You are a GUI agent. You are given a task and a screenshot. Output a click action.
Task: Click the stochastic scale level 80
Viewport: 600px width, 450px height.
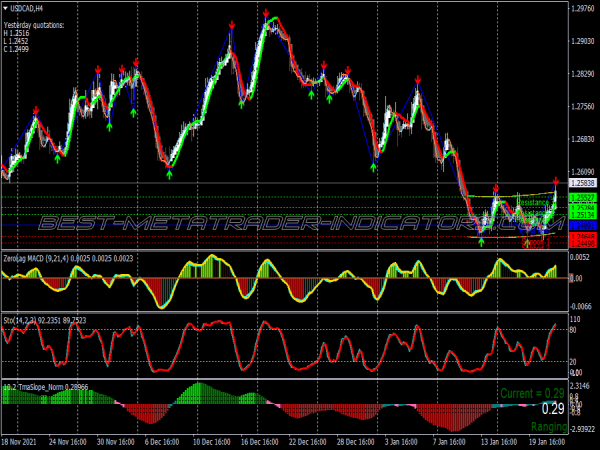(x=573, y=329)
